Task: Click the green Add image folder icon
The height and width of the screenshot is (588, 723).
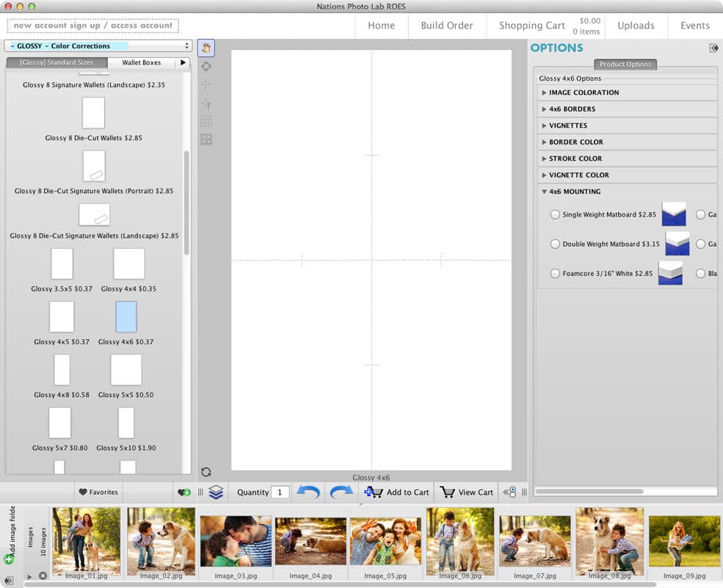Action: pos(9,559)
